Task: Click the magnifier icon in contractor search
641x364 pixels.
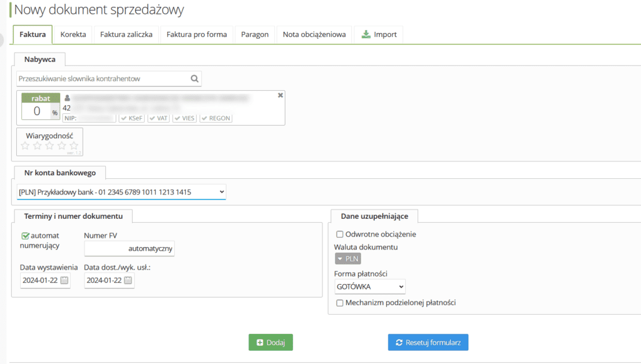Action: tap(195, 79)
